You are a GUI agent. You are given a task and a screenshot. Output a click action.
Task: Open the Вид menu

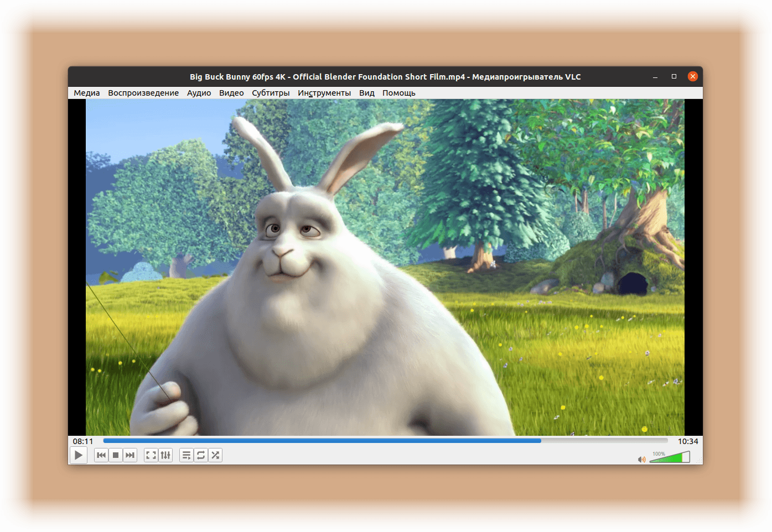coord(367,93)
